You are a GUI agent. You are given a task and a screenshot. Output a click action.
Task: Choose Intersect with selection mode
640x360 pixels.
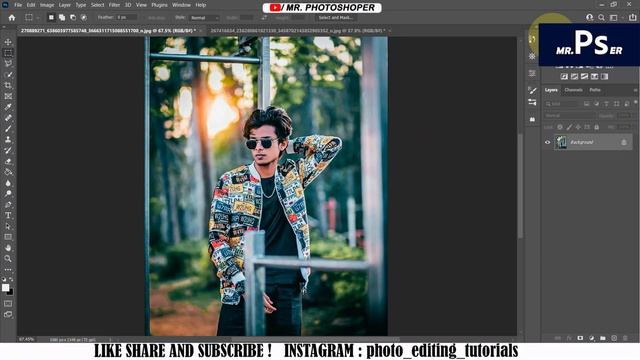[x=84, y=18]
